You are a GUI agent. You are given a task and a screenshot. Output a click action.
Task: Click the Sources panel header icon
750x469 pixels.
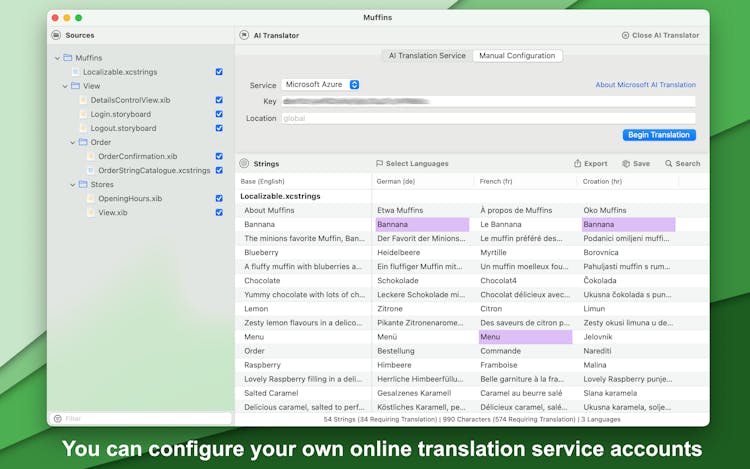[56, 35]
